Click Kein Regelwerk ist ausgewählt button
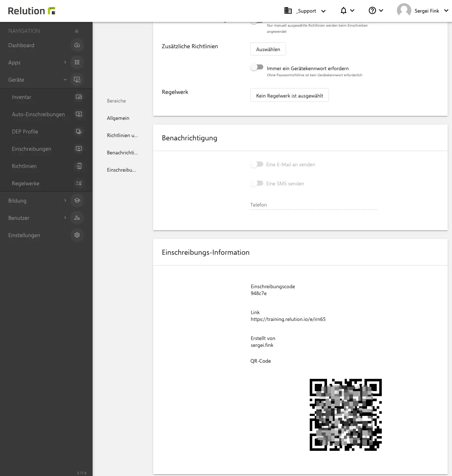 290,95
